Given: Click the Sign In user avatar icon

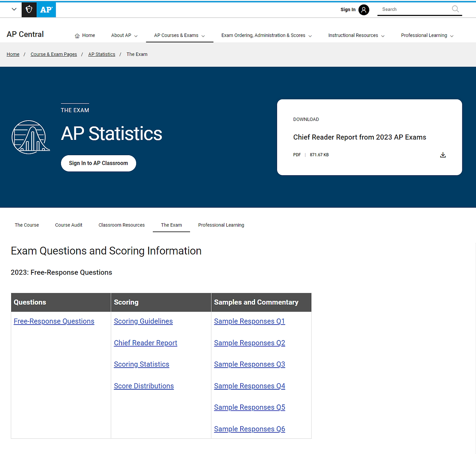Looking at the screenshot, I should pos(364,10).
